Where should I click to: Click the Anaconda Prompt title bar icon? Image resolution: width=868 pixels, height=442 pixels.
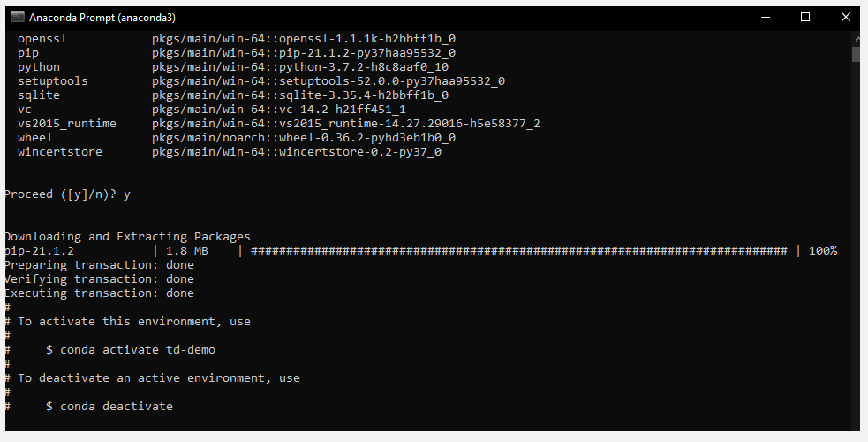pyautogui.click(x=17, y=17)
